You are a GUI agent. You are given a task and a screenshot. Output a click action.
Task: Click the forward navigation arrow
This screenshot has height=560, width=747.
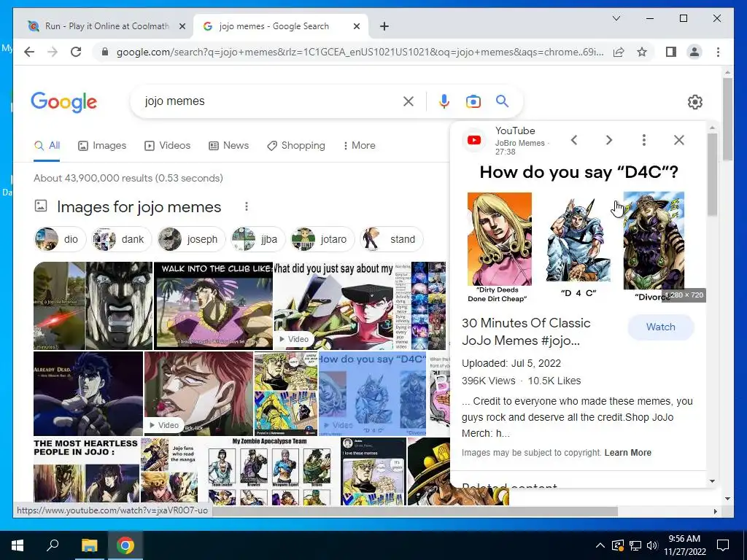click(x=53, y=52)
